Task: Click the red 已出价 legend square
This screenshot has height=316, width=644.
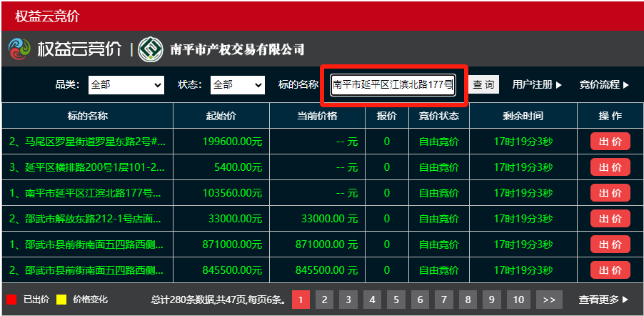Action: [11, 300]
